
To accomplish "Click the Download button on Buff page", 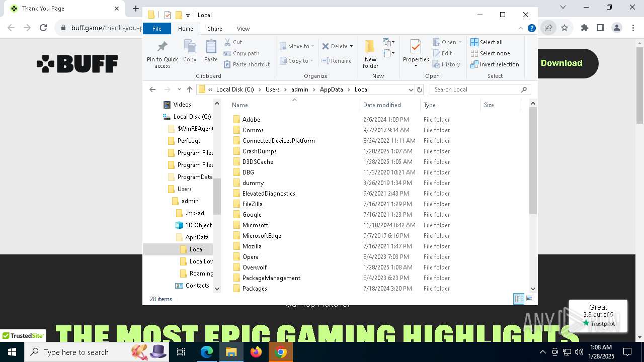I will pyautogui.click(x=561, y=63).
